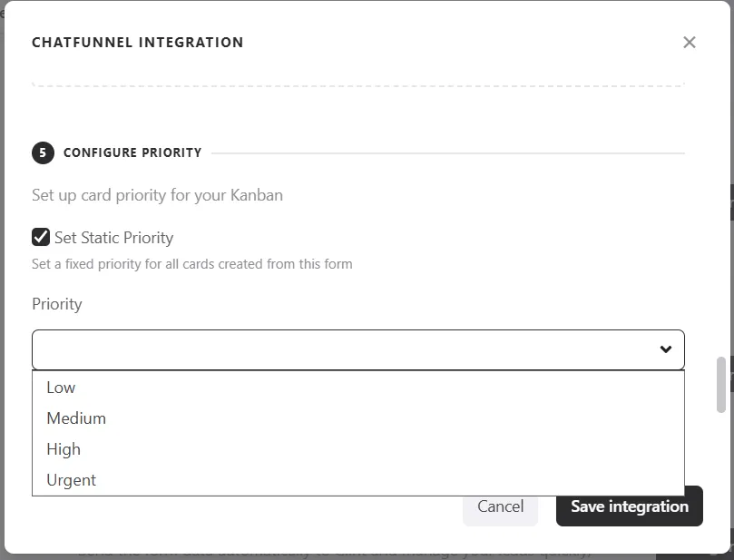Viewport: 734px width, 560px height.
Task: Close the ChatFunnel Integration dialog
Action: [x=689, y=42]
